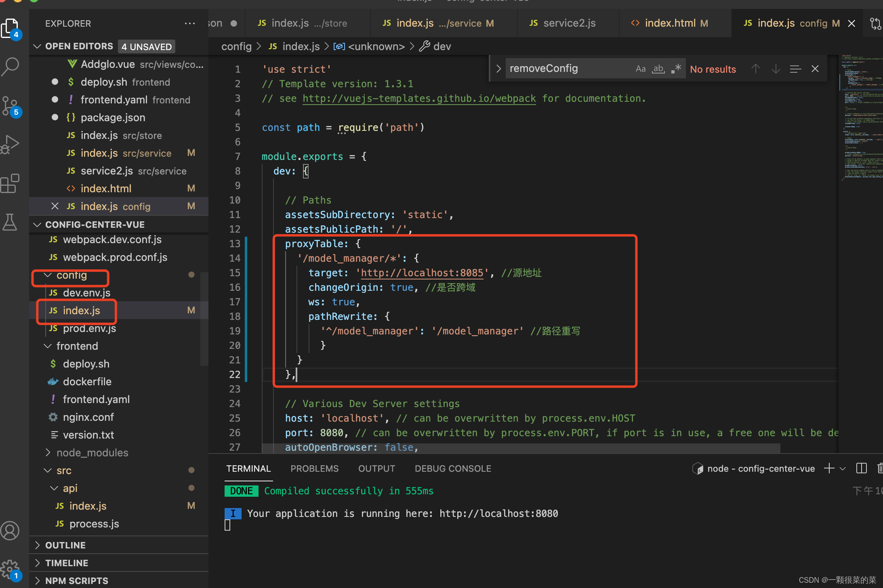Switch to OUTPUT panel tab

(376, 468)
